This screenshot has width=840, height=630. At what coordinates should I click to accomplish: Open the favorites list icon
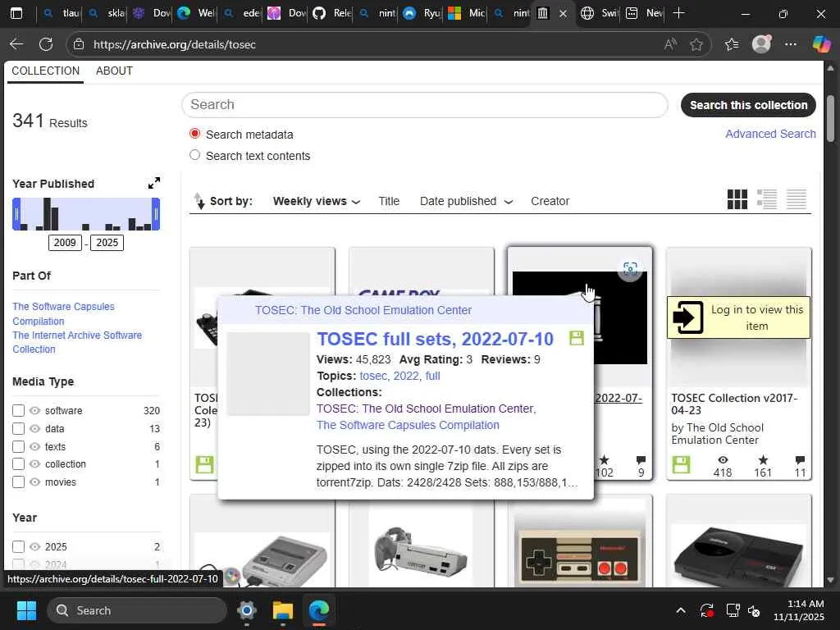point(731,44)
